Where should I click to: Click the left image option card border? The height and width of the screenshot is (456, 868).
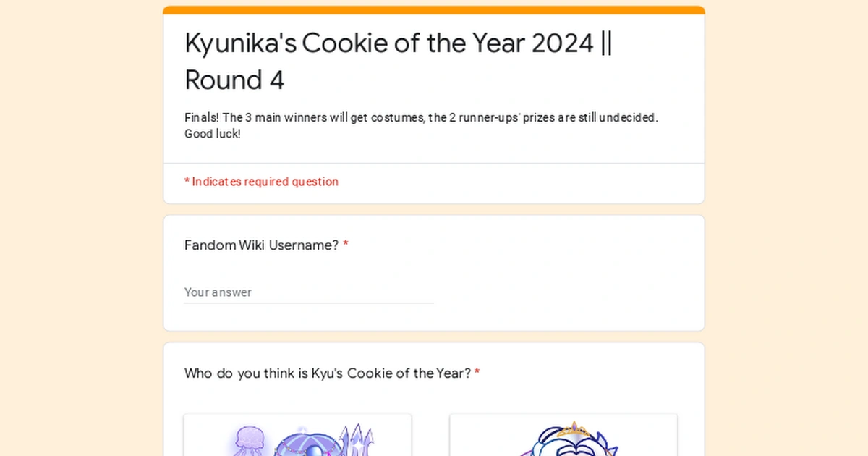(297, 416)
